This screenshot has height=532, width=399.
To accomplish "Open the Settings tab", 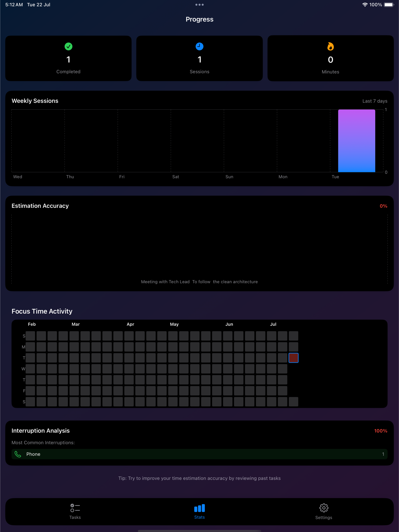I will pyautogui.click(x=324, y=511).
